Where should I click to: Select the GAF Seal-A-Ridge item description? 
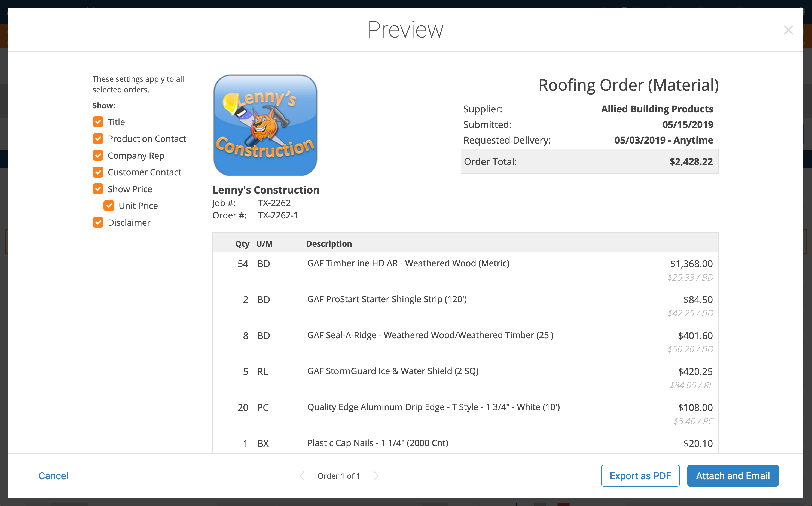click(x=430, y=335)
